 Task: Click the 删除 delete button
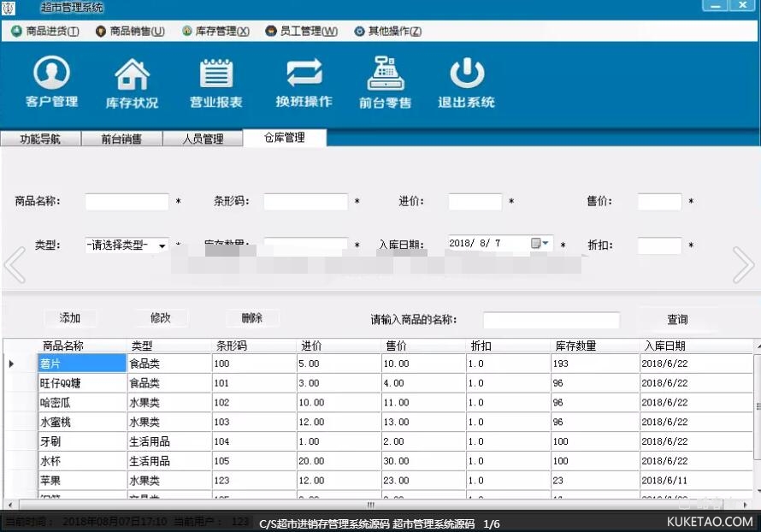click(252, 318)
